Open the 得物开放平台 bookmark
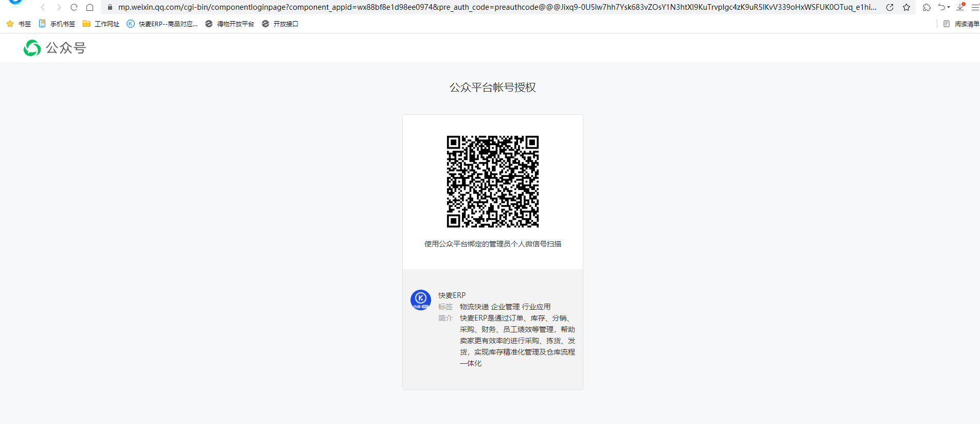The image size is (980, 424). [x=229, y=24]
